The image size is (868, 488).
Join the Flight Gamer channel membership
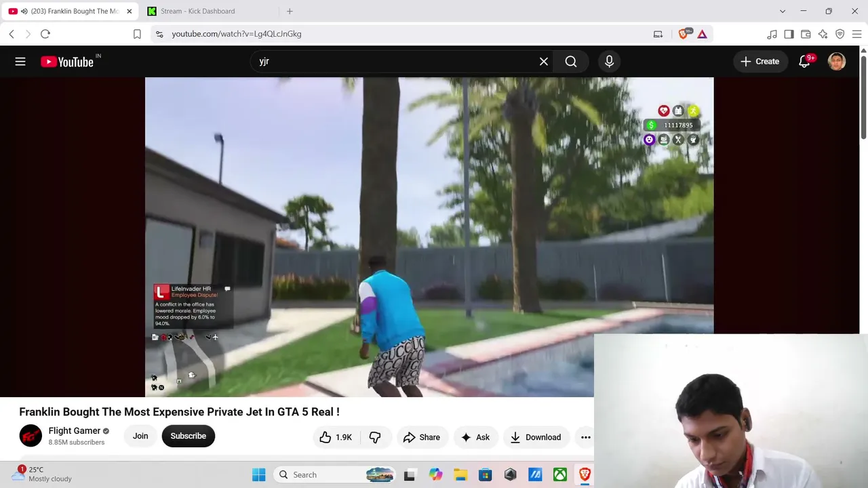tap(140, 436)
